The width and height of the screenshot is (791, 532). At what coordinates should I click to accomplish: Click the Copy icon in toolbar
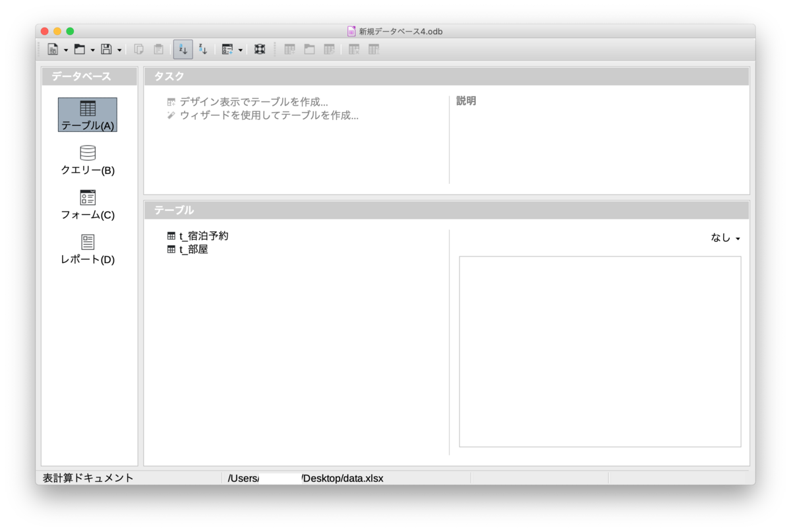(139, 49)
